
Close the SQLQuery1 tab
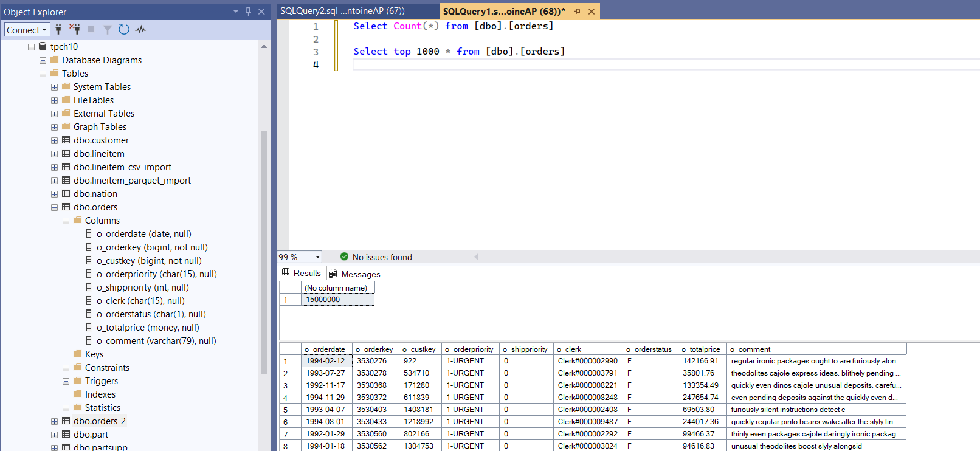[x=591, y=11]
